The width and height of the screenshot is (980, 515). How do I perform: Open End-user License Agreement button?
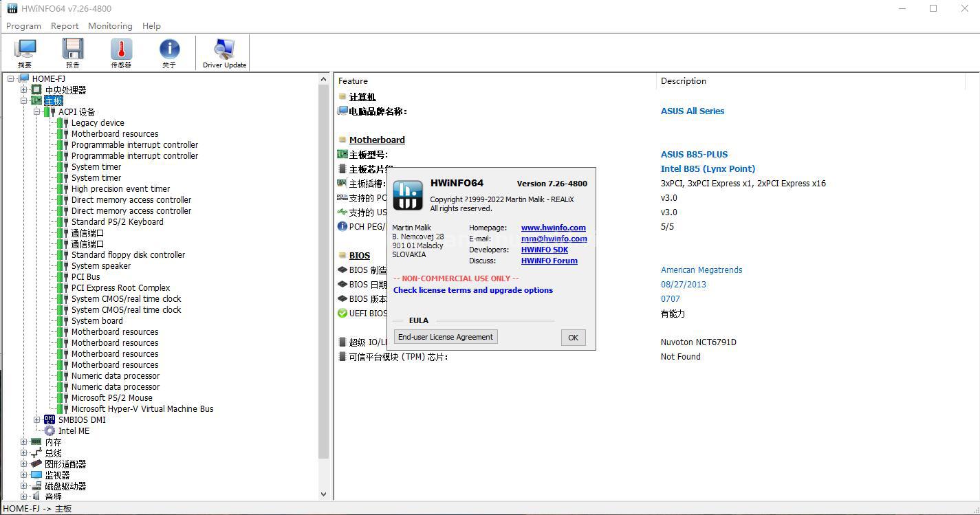click(x=446, y=337)
